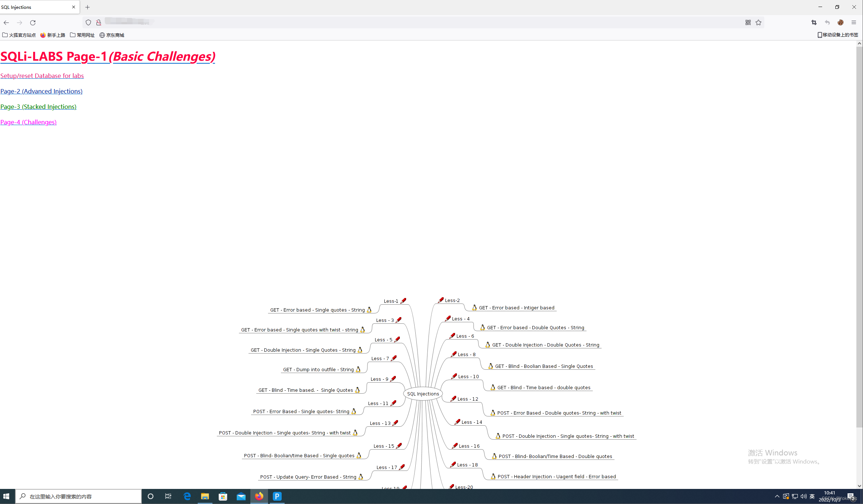Click the red pencil beside Less - 10
This screenshot has height=504, width=863.
pos(454,376)
